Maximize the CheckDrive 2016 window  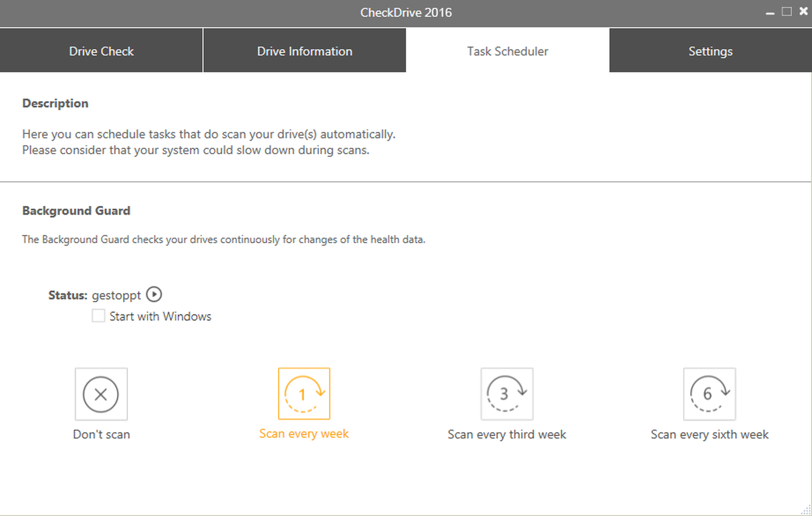[787, 12]
